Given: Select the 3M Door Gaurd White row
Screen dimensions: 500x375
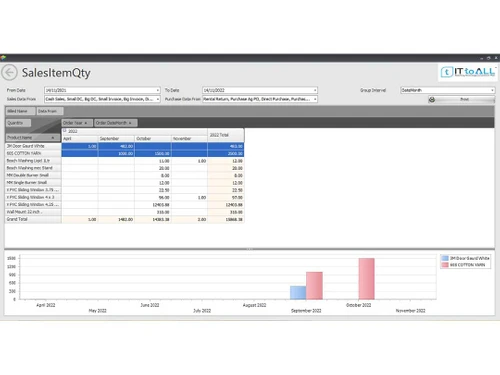Looking at the screenshot, I should tap(33, 146).
